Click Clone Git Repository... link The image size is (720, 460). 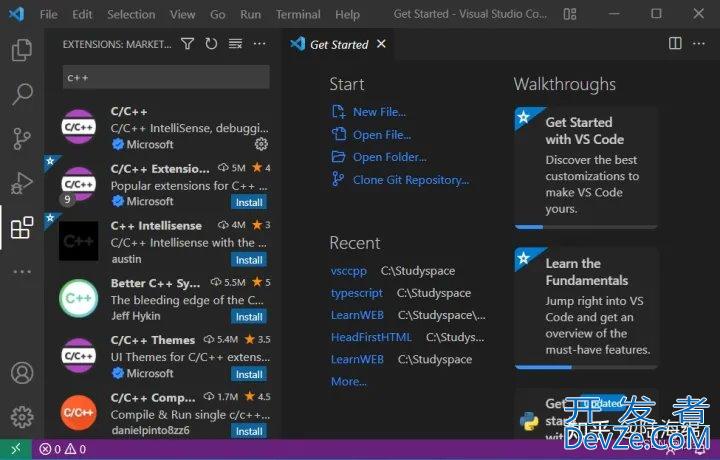[x=411, y=180]
